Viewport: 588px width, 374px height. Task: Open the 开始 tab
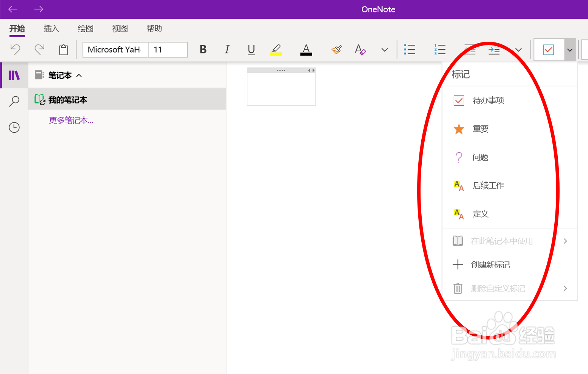17,29
